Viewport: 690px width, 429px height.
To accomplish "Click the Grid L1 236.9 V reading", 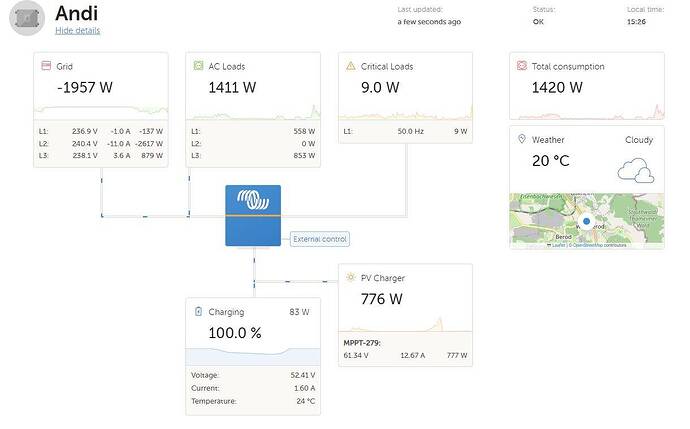I will click(x=85, y=131).
